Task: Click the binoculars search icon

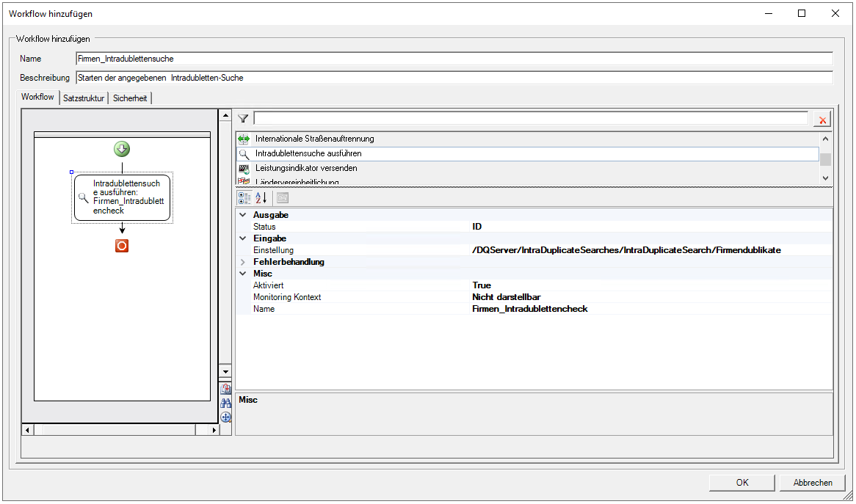Action: 225,403
